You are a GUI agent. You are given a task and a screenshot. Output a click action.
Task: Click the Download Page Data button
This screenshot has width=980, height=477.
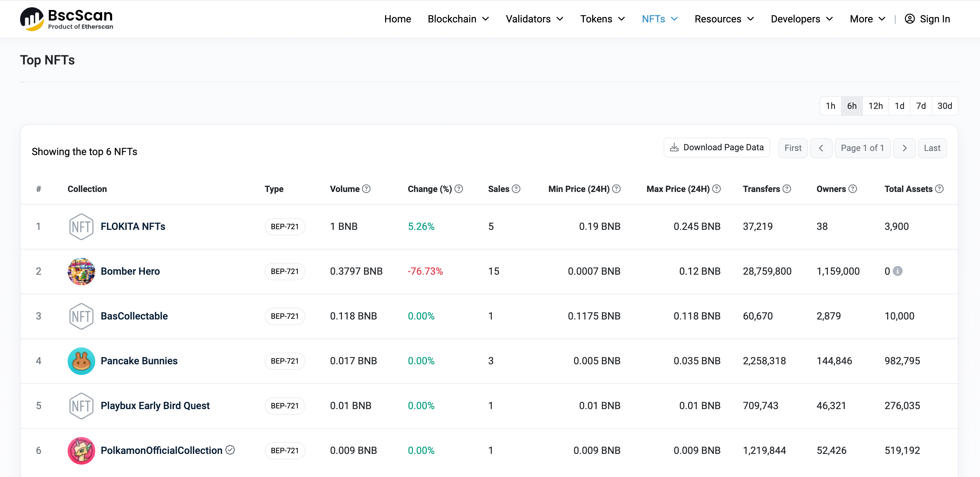tap(717, 148)
